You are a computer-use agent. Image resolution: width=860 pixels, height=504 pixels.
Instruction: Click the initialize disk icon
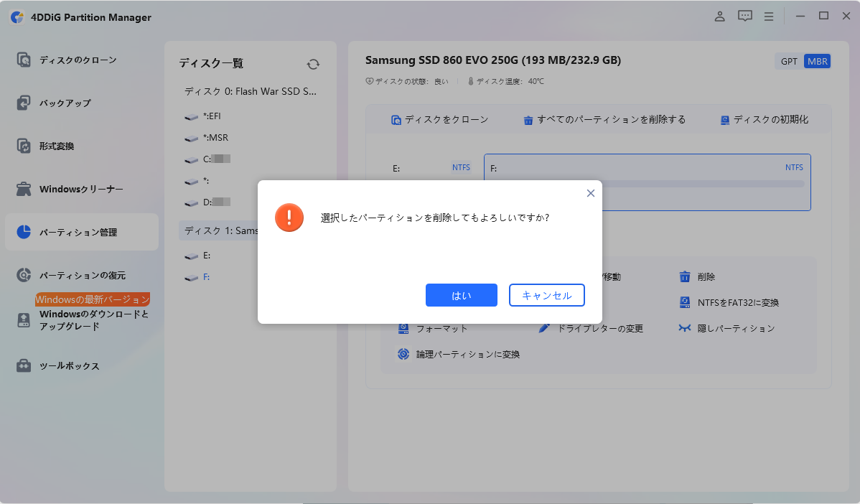(x=724, y=120)
